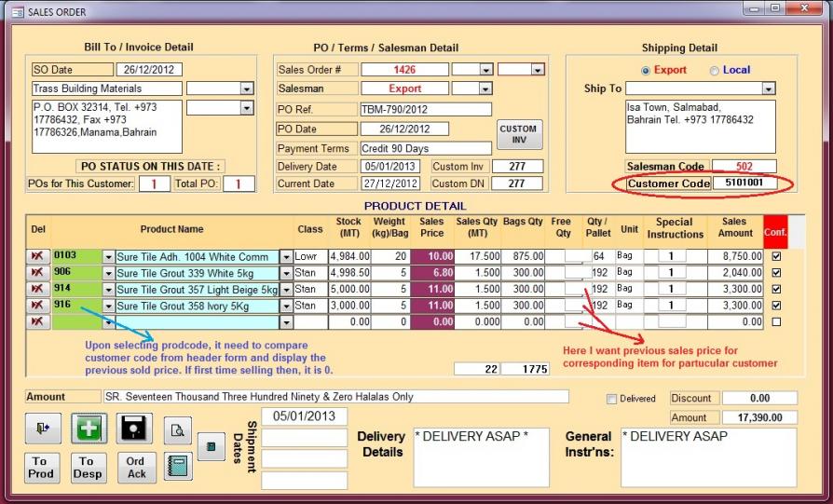
Task: Uncheck Conf. box for Light Beige 5kg row
Action: coord(776,290)
